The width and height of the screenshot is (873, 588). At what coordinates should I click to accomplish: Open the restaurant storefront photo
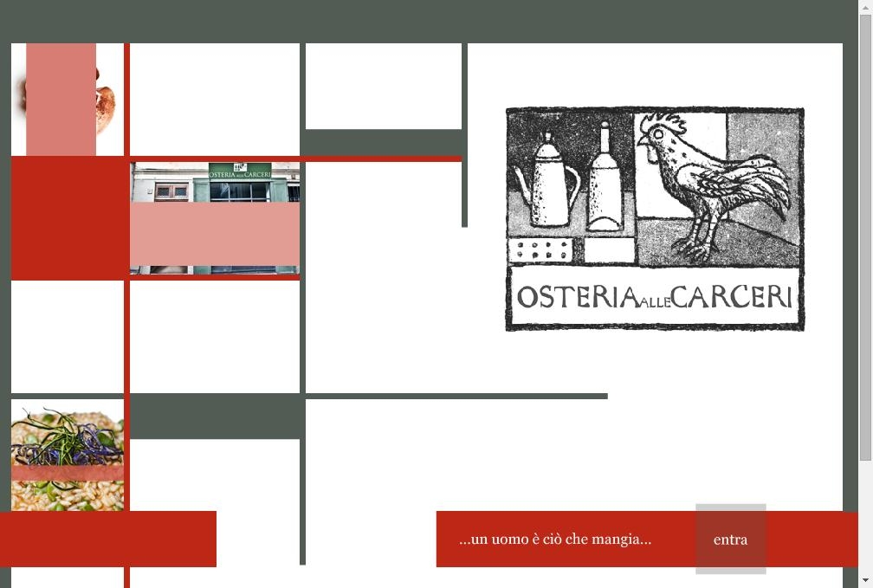click(x=215, y=218)
